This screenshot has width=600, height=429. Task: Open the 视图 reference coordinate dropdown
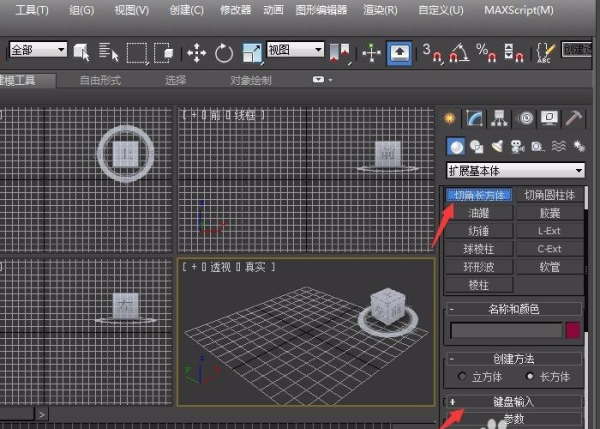(295, 50)
